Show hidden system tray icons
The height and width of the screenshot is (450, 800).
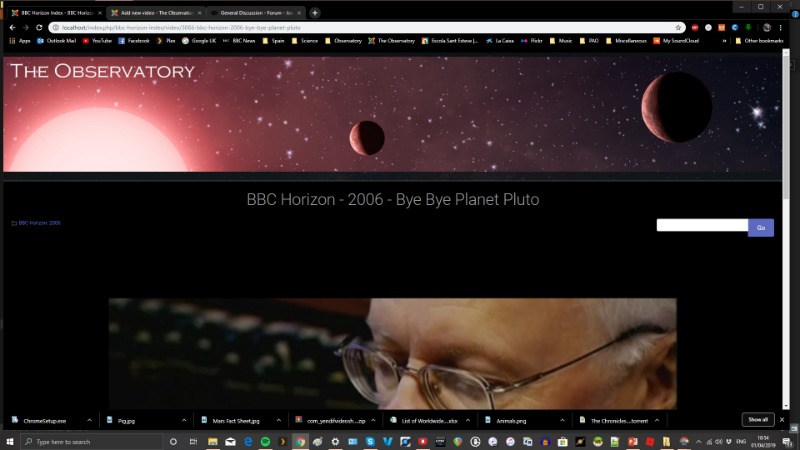click(x=698, y=441)
